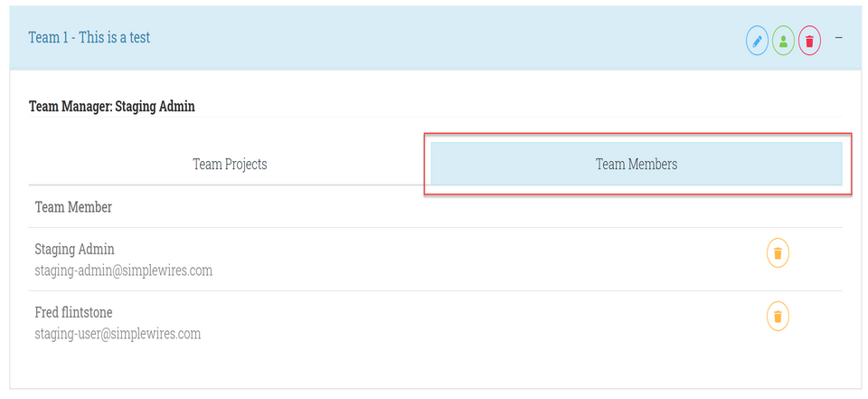Image resolution: width=868 pixels, height=399 pixels.
Task: Click the staging-admin@simplewires.com email
Action: pyautogui.click(x=123, y=271)
